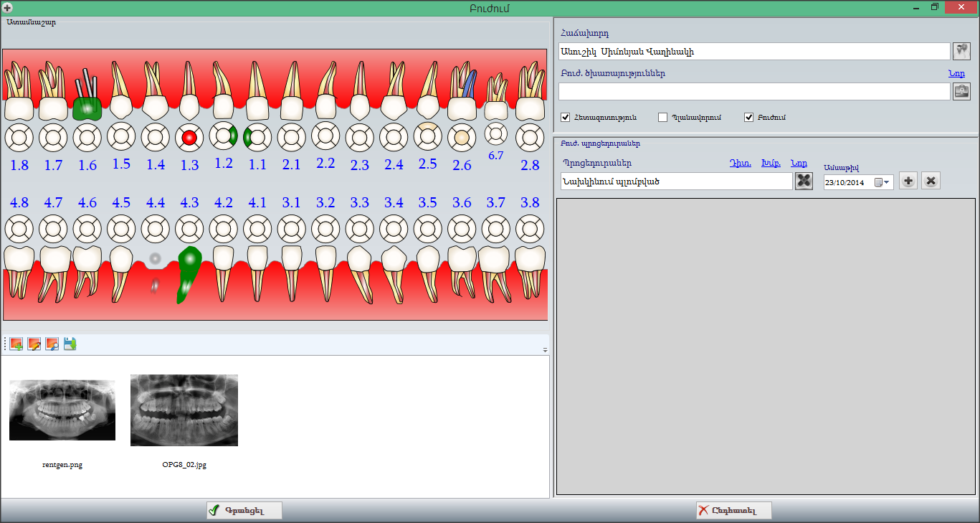
Task: Click the view image magnifier icon
Action: (52, 344)
